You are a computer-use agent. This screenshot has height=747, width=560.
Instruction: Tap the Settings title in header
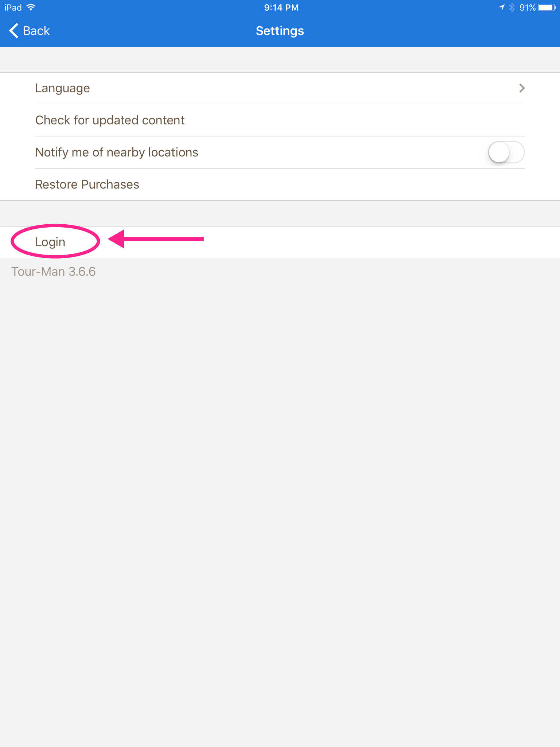pos(280,31)
